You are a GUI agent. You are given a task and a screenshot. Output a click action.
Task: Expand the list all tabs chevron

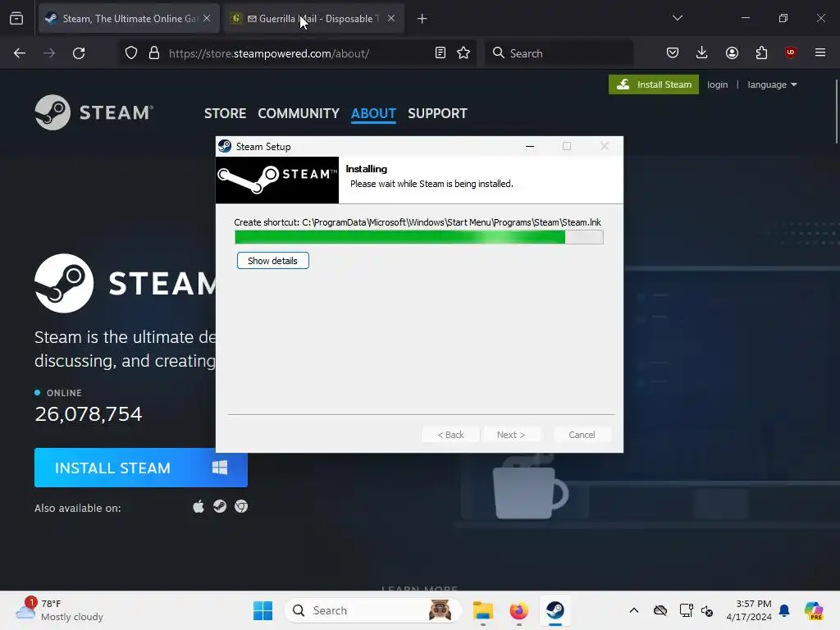(x=677, y=18)
